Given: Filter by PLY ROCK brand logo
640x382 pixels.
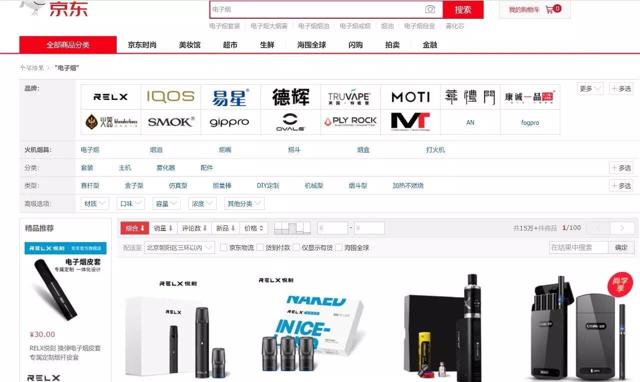Looking at the screenshot, I should pyautogui.click(x=350, y=122).
